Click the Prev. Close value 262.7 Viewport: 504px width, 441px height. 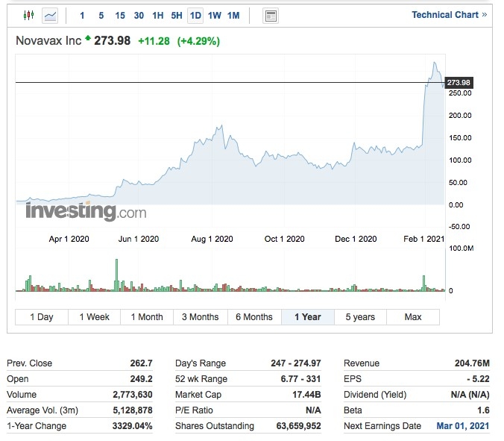141,363
